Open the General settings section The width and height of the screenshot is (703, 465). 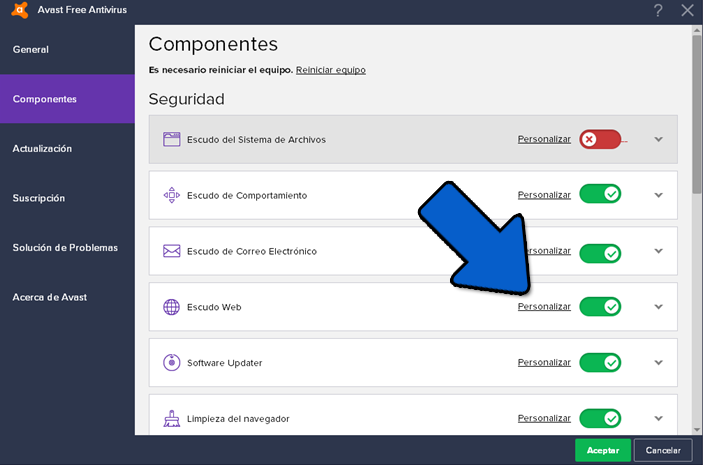pos(67,49)
